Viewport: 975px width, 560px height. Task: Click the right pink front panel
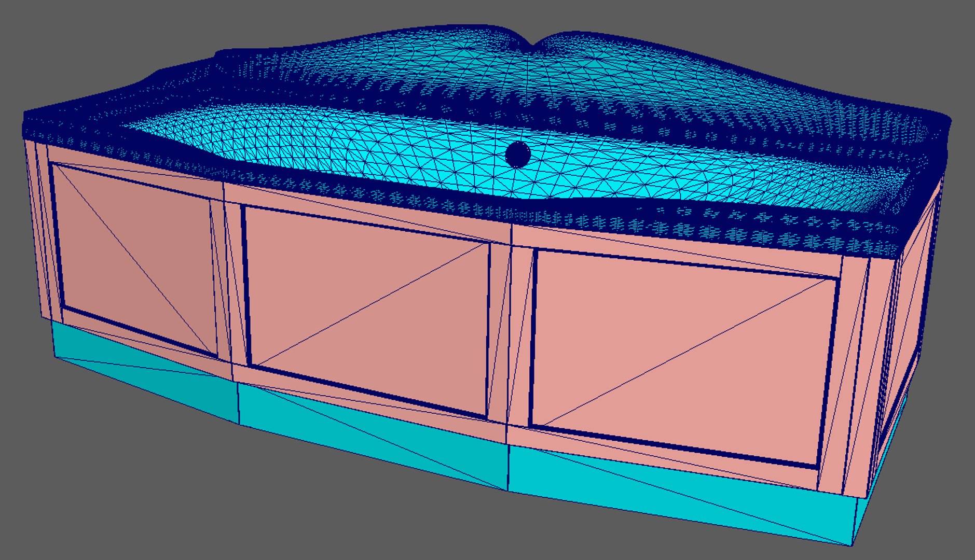[x=685, y=358]
